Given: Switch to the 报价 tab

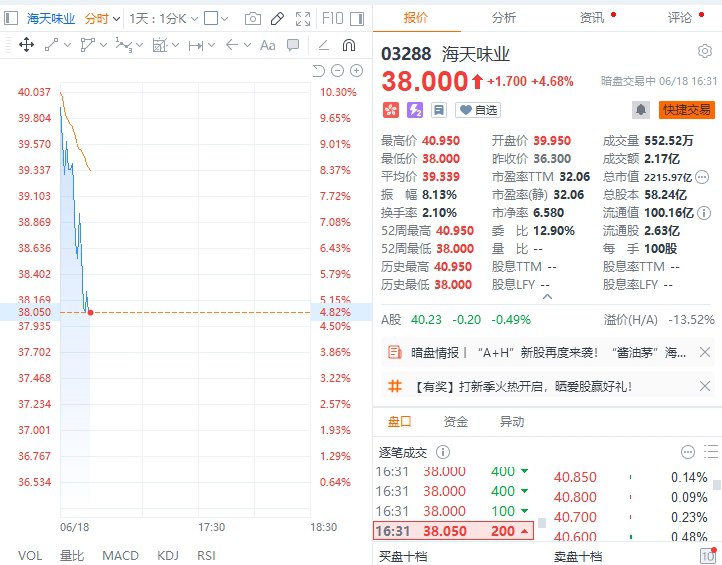Looking at the screenshot, I should coord(416,18).
